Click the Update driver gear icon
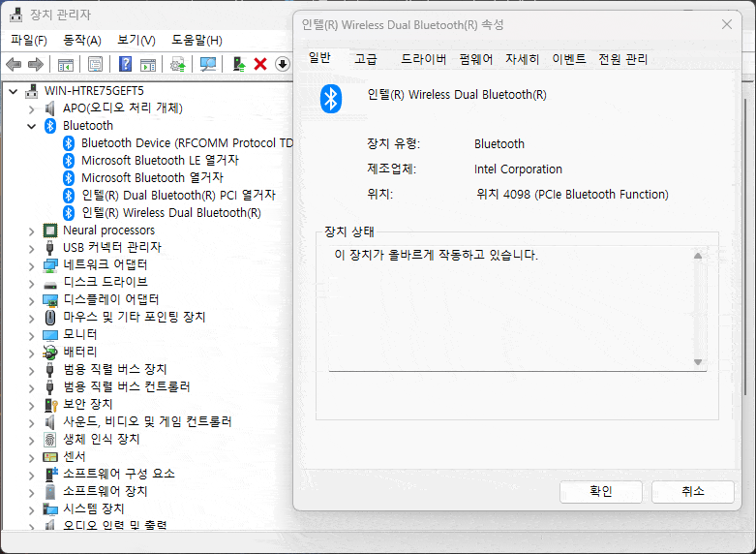Image resolution: width=756 pixels, height=554 pixels. click(178, 64)
